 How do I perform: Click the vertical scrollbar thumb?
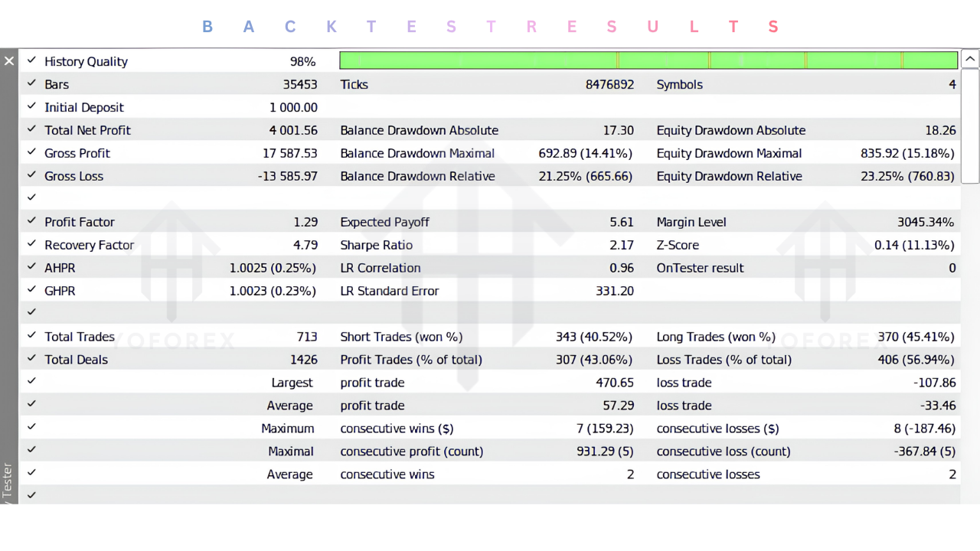tap(970, 126)
